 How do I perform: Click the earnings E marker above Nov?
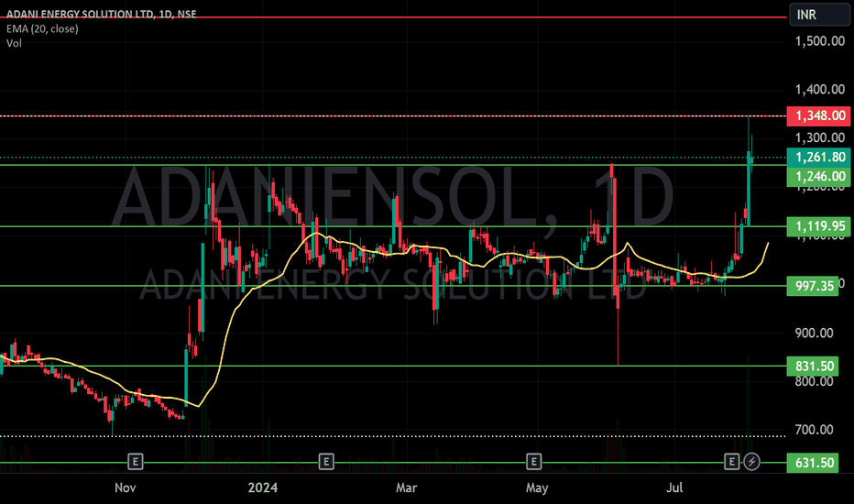pyautogui.click(x=135, y=462)
